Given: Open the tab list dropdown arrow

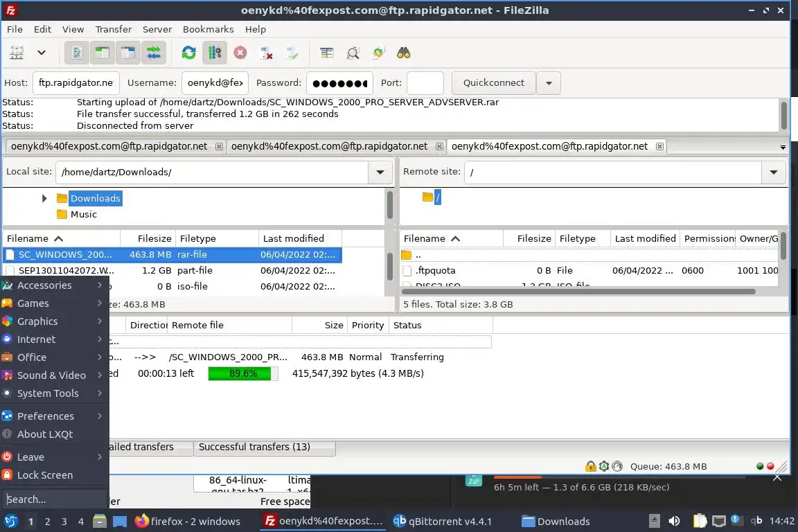Looking at the screenshot, I should [x=783, y=147].
